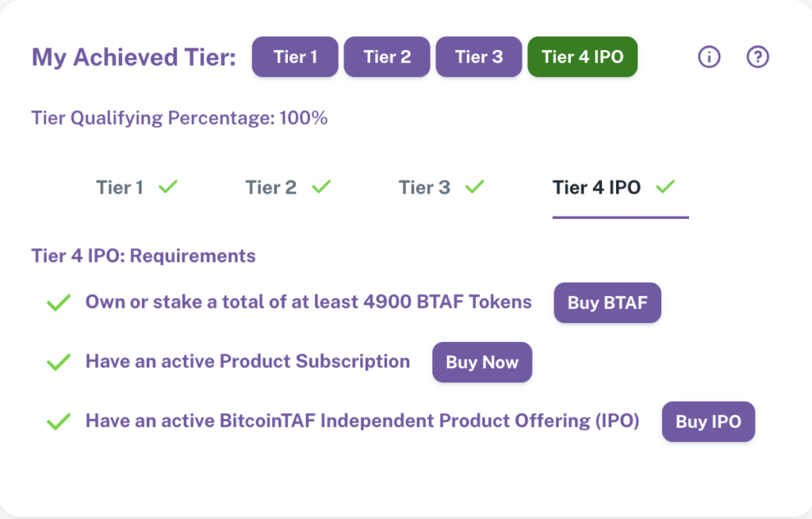Click checkmark next to Independent Product Offering requirement
The width and height of the screenshot is (812, 519).
point(59,421)
